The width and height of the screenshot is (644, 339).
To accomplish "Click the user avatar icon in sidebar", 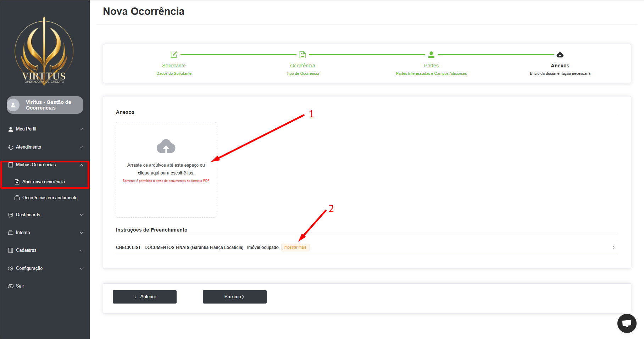I will point(13,105).
